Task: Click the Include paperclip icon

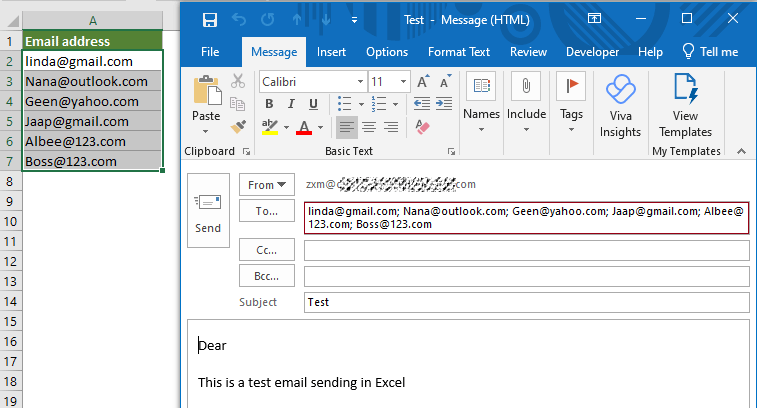Action: [x=526, y=86]
